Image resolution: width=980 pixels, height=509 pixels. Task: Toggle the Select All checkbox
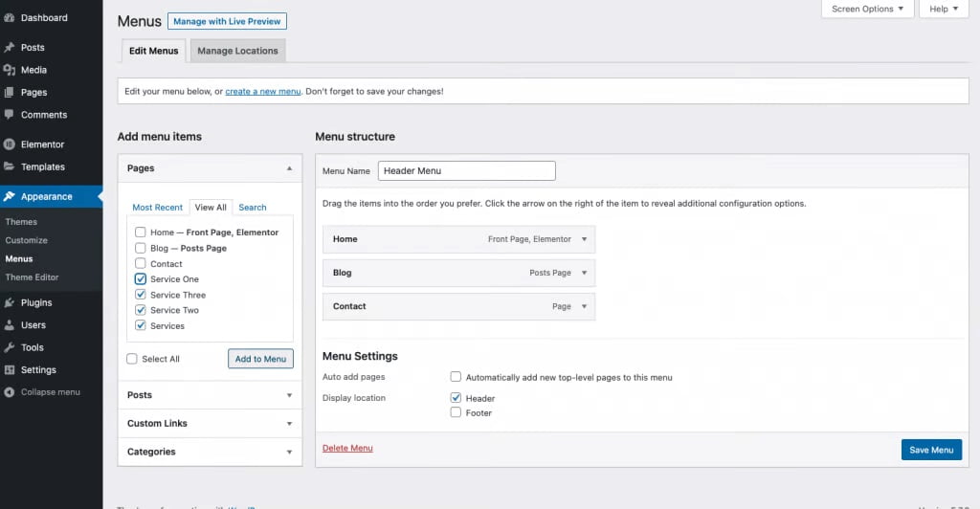pyautogui.click(x=132, y=359)
